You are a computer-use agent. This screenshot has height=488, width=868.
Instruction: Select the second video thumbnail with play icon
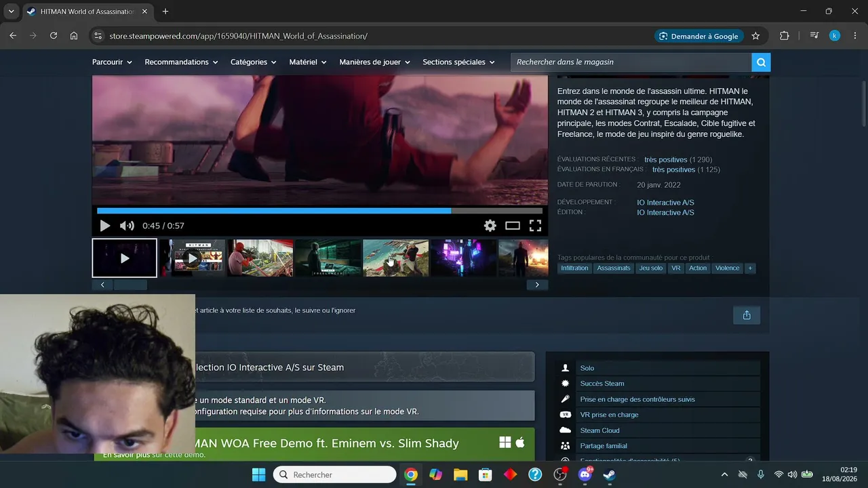pos(193,258)
